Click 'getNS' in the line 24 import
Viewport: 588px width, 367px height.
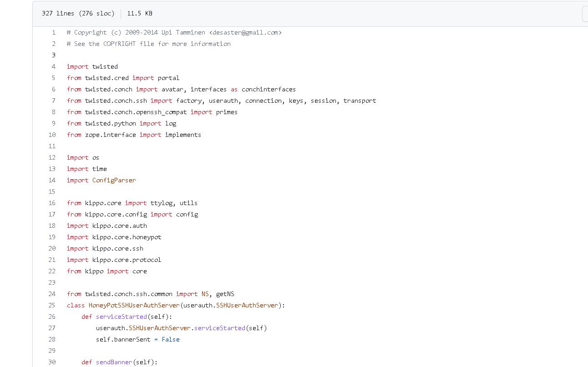(225, 294)
